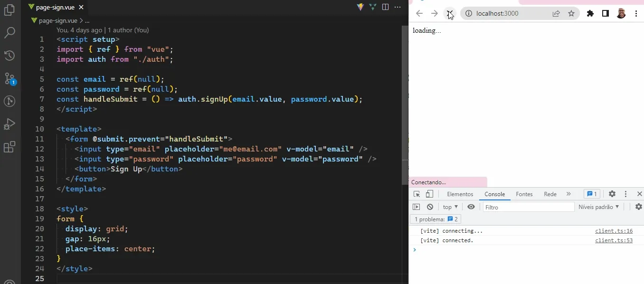This screenshot has width=644, height=284.
Task: Toggle the device emulation toolbar
Action: 429,194
